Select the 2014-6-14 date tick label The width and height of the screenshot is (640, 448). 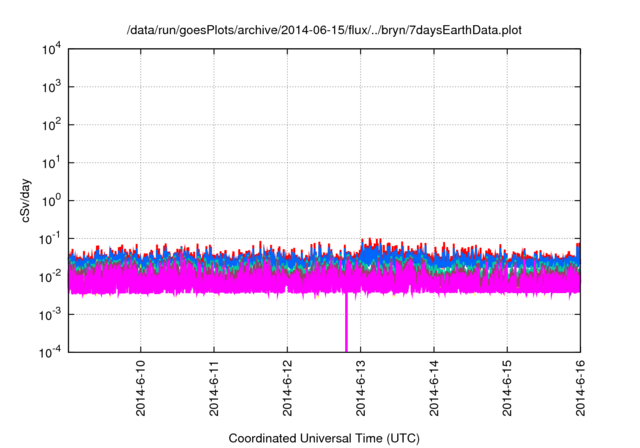(x=434, y=388)
